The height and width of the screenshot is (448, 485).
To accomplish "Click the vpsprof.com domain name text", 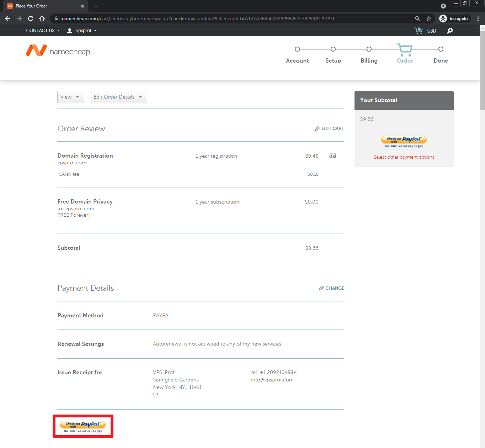I will 72,163.
